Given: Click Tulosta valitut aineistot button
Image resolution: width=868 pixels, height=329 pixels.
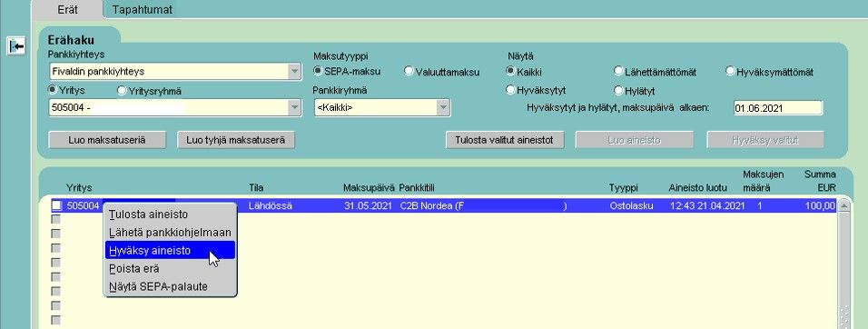Looking at the screenshot, I should click(506, 140).
